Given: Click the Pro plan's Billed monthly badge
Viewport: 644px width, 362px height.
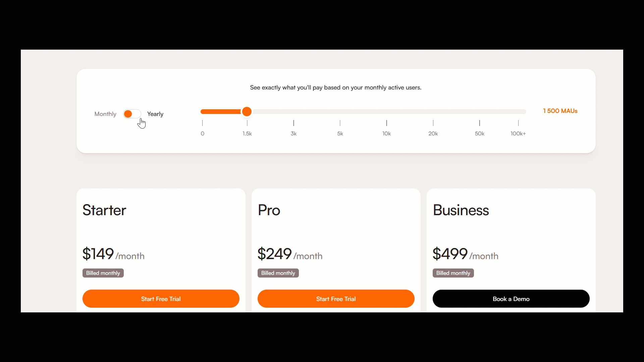Looking at the screenshot, I should coord(278,273).
